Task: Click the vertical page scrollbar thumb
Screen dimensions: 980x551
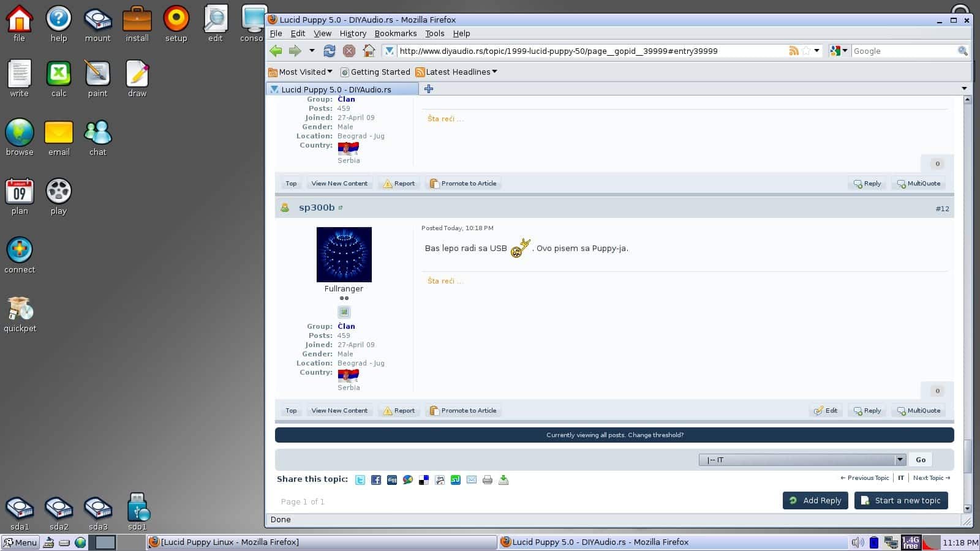Action: (x=968, y=457)
